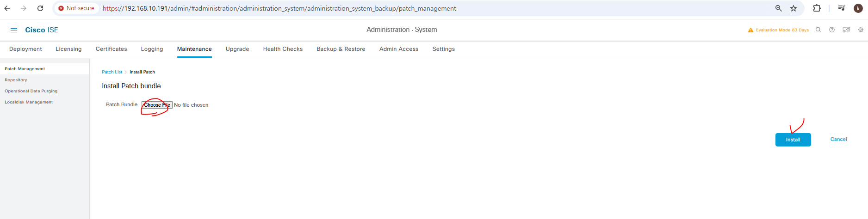Click the Choose File button

point(157,105)
